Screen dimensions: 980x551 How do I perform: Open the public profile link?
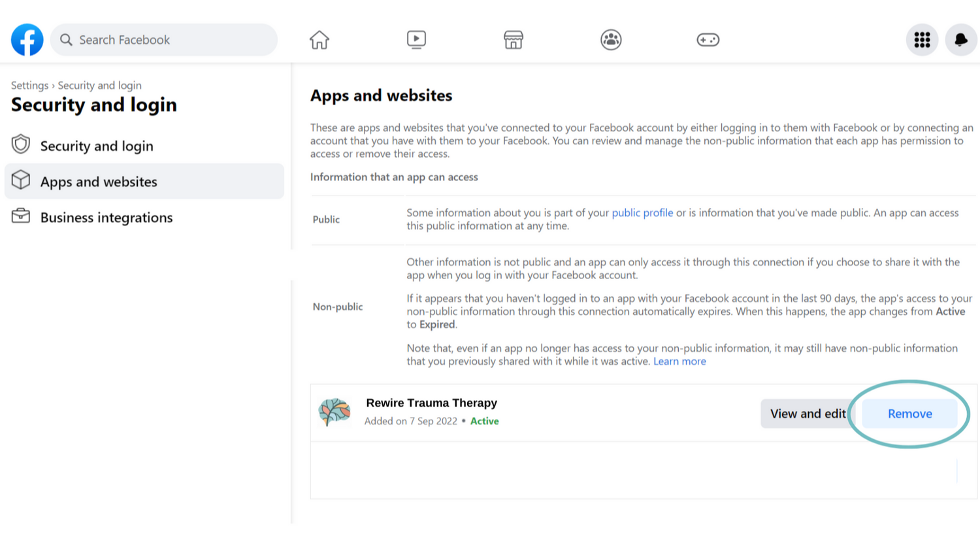coord(642,213)
